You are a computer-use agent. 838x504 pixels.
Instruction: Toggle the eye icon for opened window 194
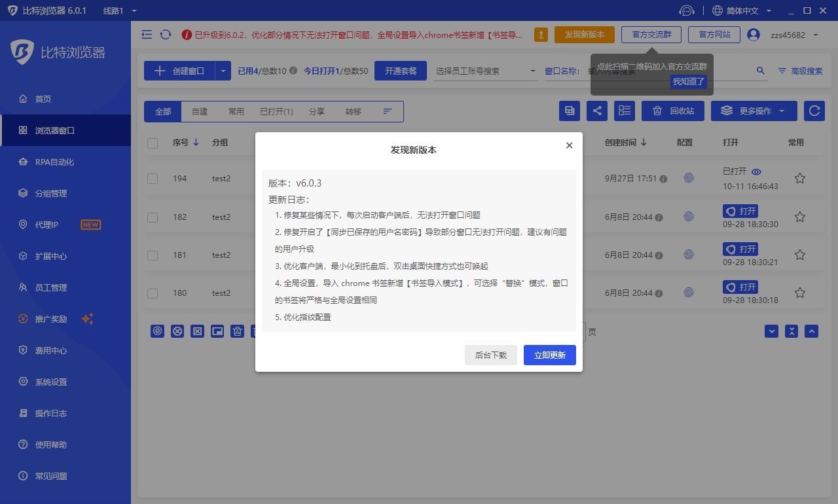756,171
